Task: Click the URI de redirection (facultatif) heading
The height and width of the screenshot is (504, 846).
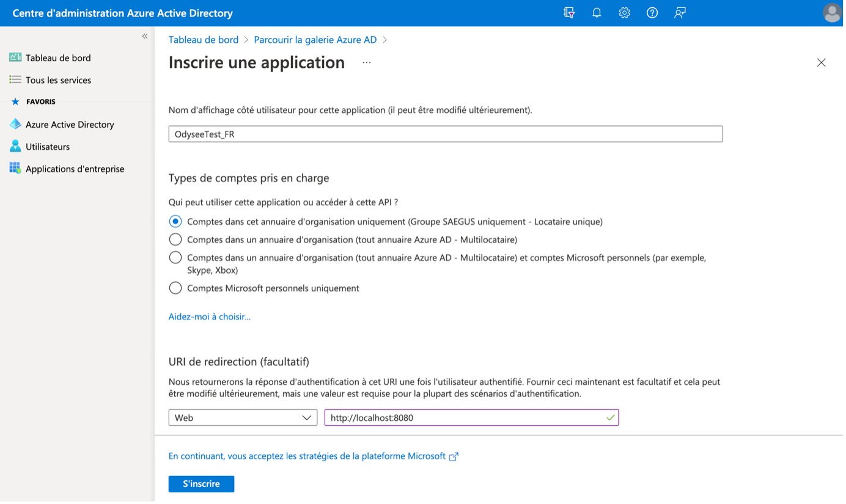Action: point(240,363)
